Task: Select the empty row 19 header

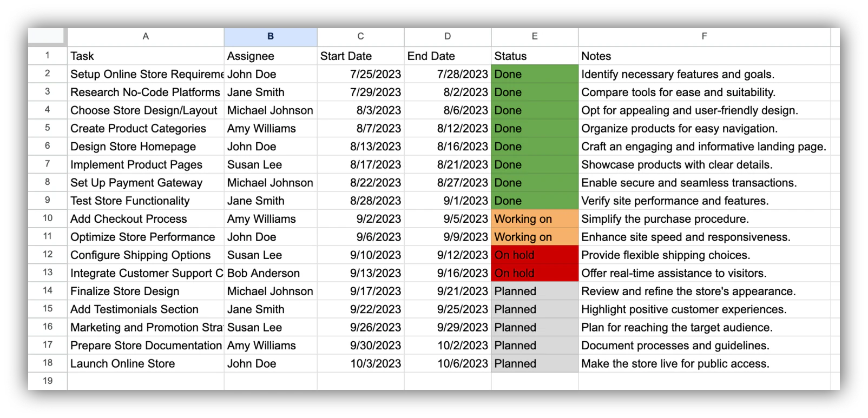Action: tap(48, 381)
